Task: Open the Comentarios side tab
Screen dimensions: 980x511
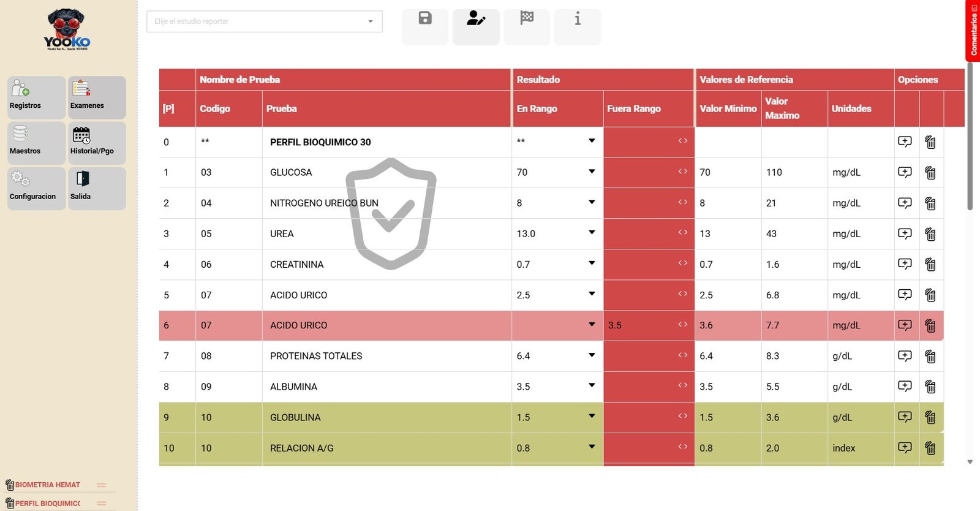Action: (973, 31)
